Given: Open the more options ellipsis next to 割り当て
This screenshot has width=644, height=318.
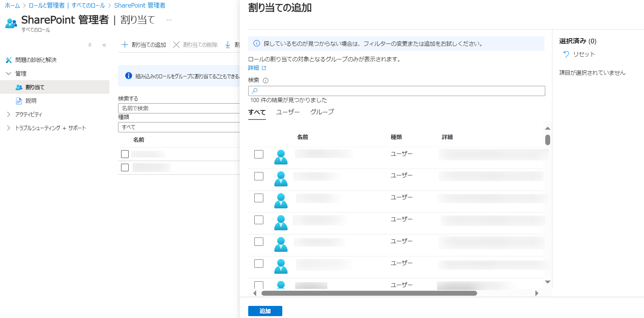Looking at the screenshot, I should click(x=169, y=20).
